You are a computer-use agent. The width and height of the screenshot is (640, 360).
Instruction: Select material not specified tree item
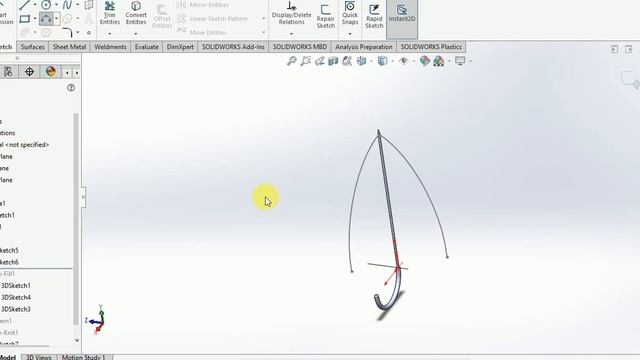point(24,145)
